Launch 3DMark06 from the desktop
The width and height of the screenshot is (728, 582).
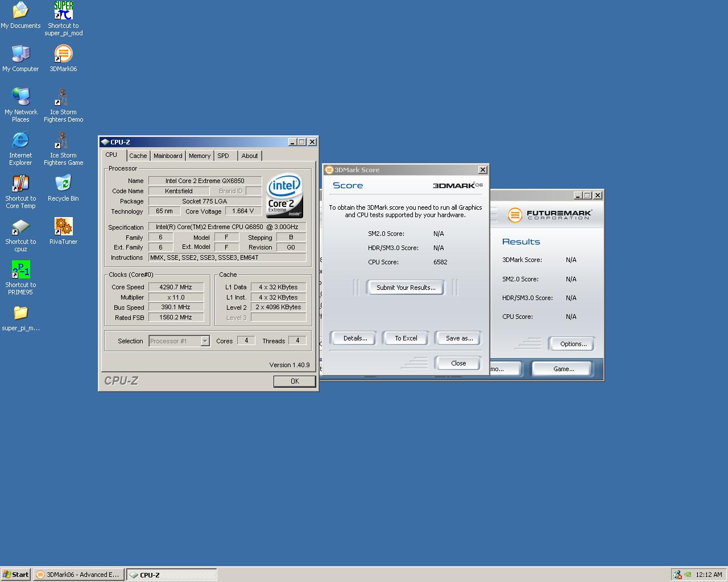point(63,59)
